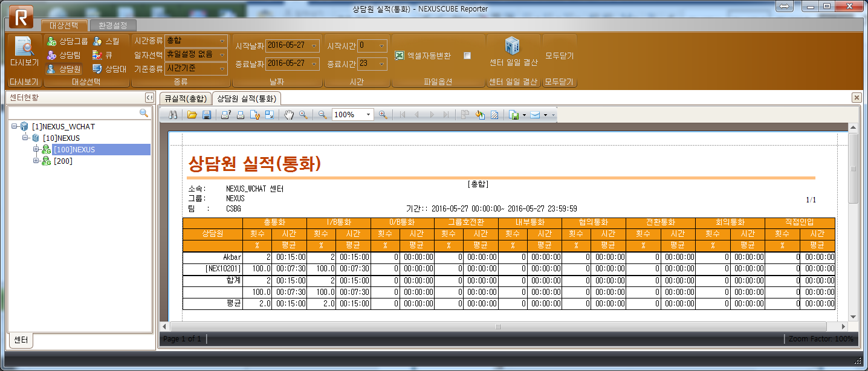Go to the last page
The height and width of the screenshot is (371, 868).
click(446, 115)
